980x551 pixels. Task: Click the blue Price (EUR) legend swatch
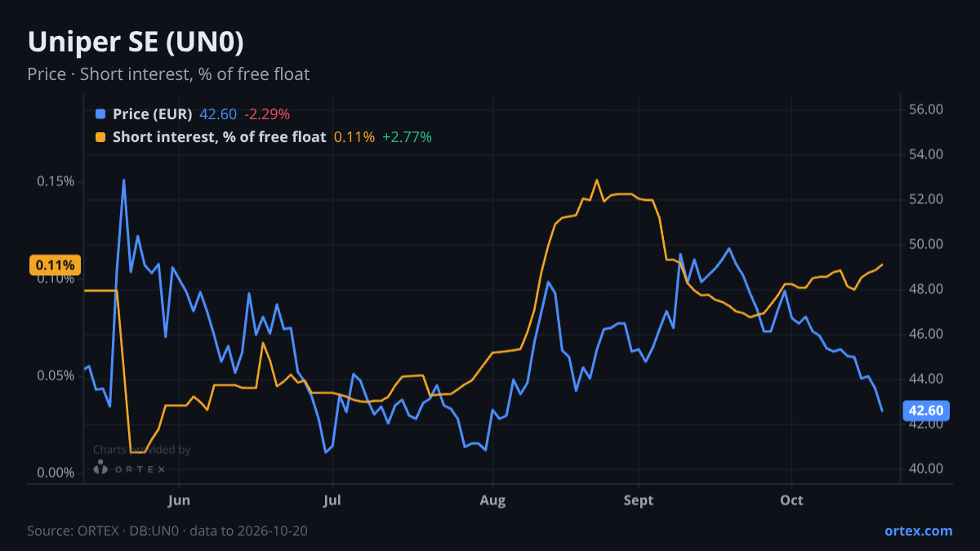[x=100, y=114]
